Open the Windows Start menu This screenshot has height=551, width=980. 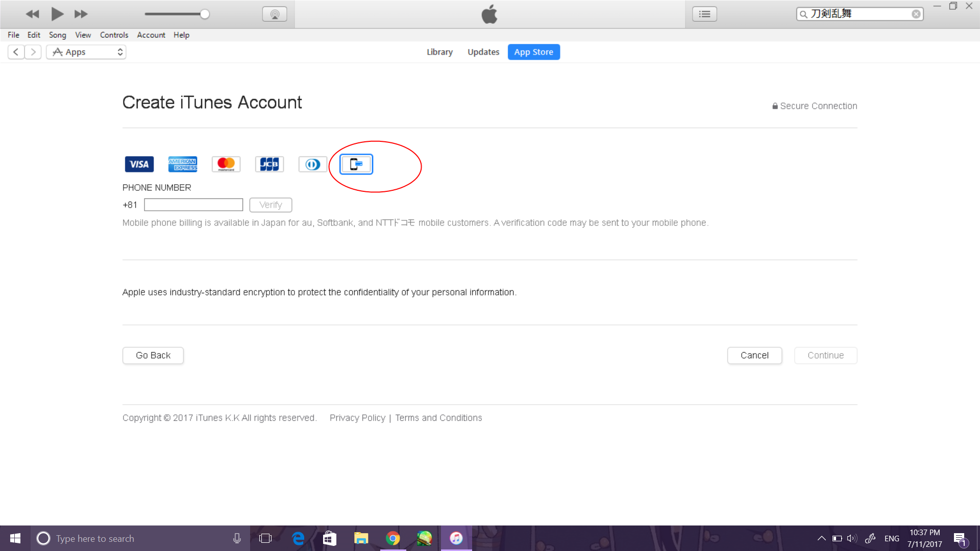pos(15,538)
